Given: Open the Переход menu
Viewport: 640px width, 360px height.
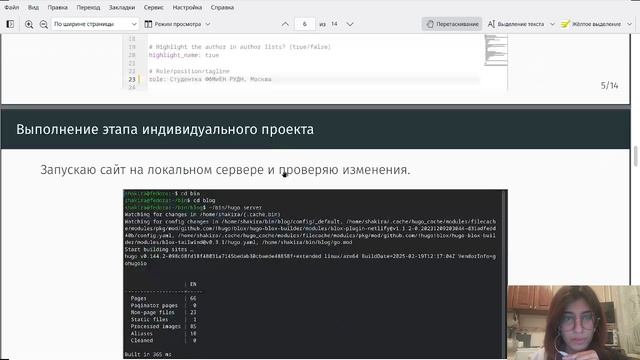Looking at the screenshot, I should point(88,7).
